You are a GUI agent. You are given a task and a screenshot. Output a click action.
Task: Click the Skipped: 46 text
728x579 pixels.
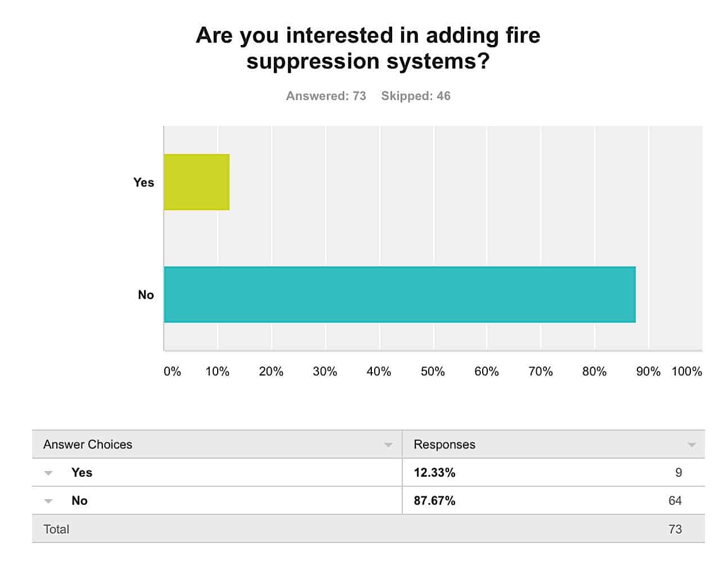point(416,96)
